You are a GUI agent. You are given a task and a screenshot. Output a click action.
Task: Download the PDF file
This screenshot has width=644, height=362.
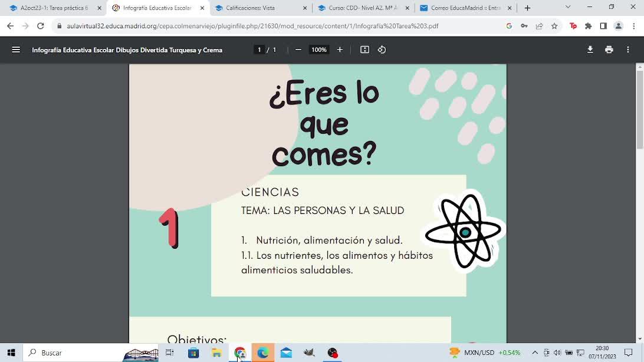click(590, 50)
